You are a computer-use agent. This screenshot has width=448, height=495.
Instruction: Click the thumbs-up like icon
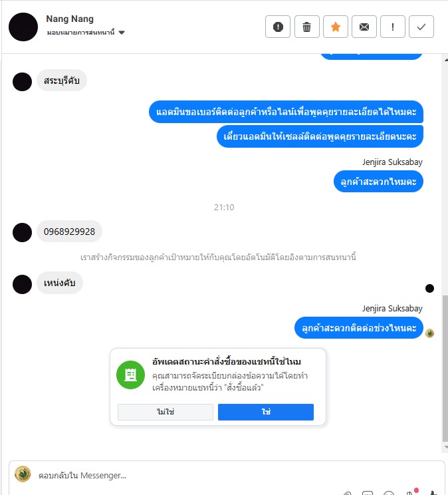[433, 493]
